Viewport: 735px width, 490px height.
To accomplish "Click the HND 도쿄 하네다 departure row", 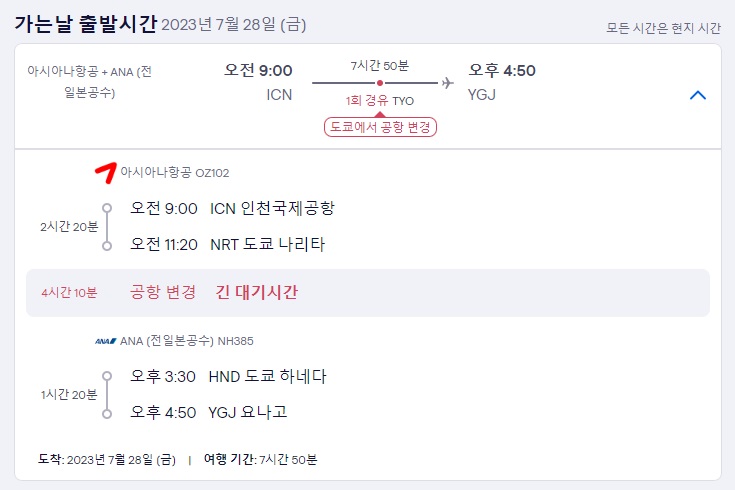I will pos(228,376).
